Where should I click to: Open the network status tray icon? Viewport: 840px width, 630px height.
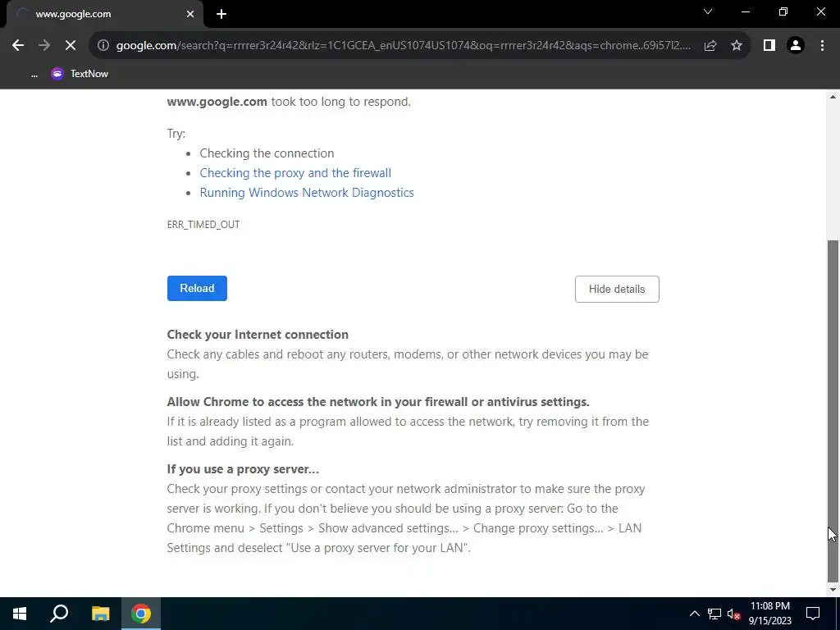click(x=714, y=614)
